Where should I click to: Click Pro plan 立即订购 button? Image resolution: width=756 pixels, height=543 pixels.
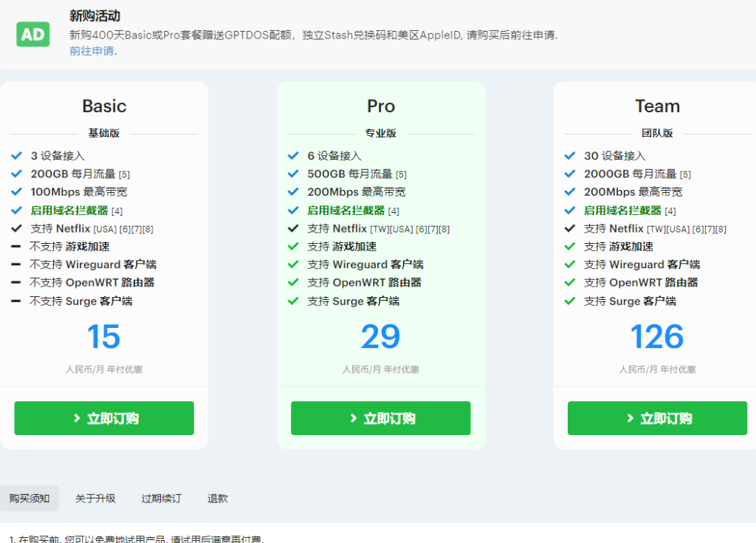point(380,418)
